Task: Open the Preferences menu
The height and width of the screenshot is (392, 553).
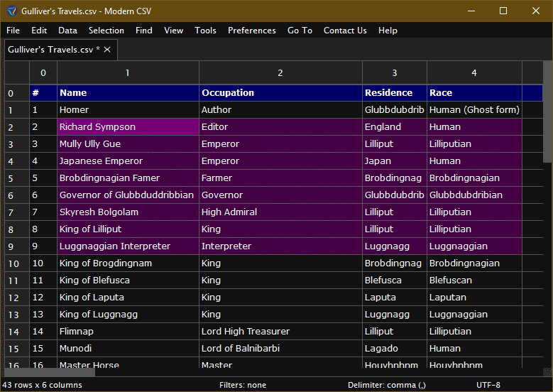Action: click(x=252, y=31)
